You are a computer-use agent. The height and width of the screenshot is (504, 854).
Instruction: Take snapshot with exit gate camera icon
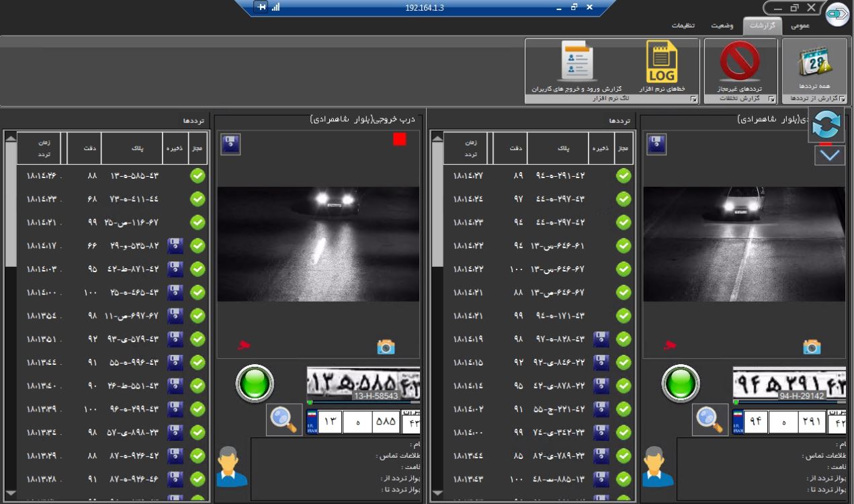click(386, 346)
